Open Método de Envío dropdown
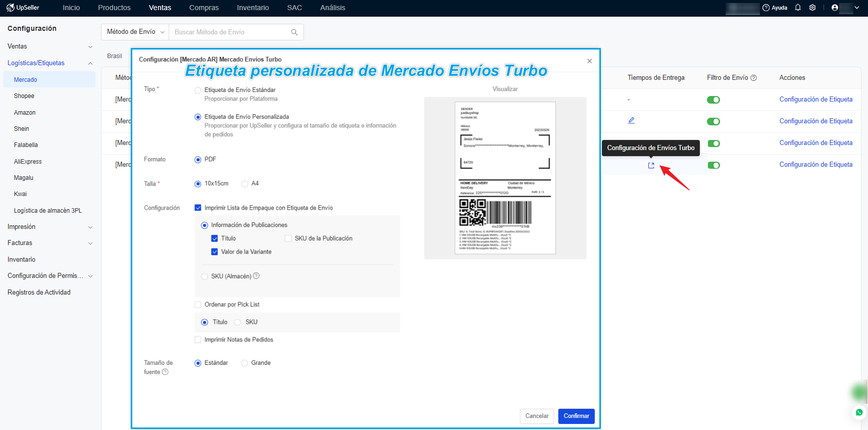The image size is (868, 430). [x=135, y=32]
